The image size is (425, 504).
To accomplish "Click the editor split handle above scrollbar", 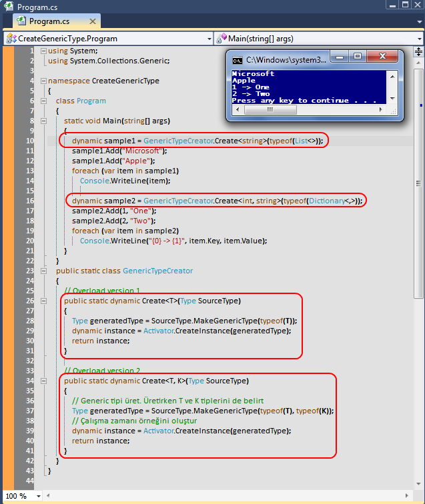I will click(x=419, y=51).
